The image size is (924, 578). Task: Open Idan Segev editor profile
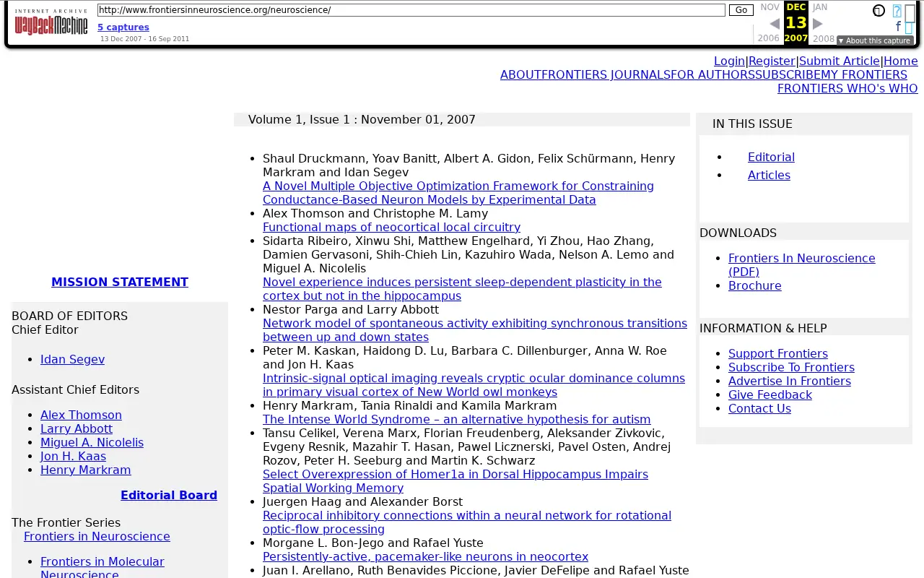(x=72, y=360)
